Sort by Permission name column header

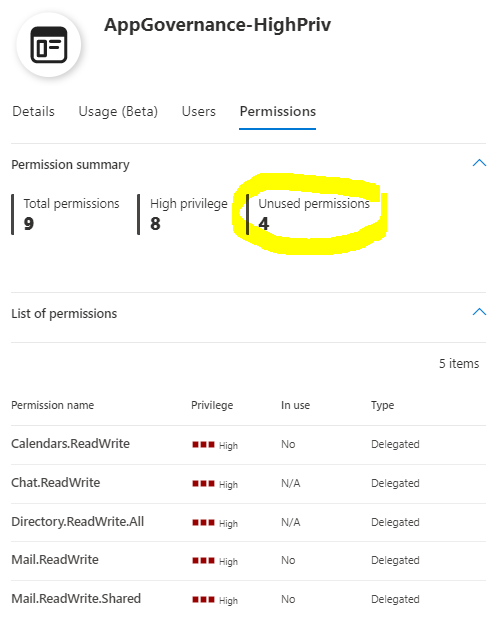52,405
